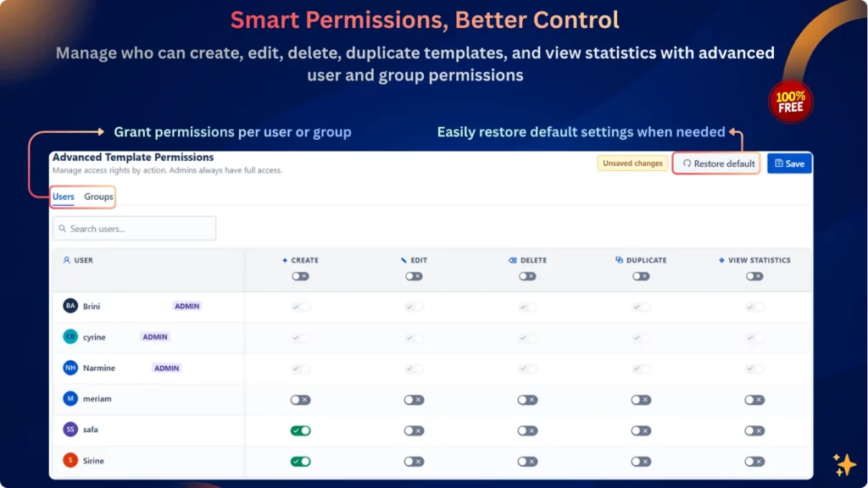Enable Duplicate permission for safa

[641, 430]
